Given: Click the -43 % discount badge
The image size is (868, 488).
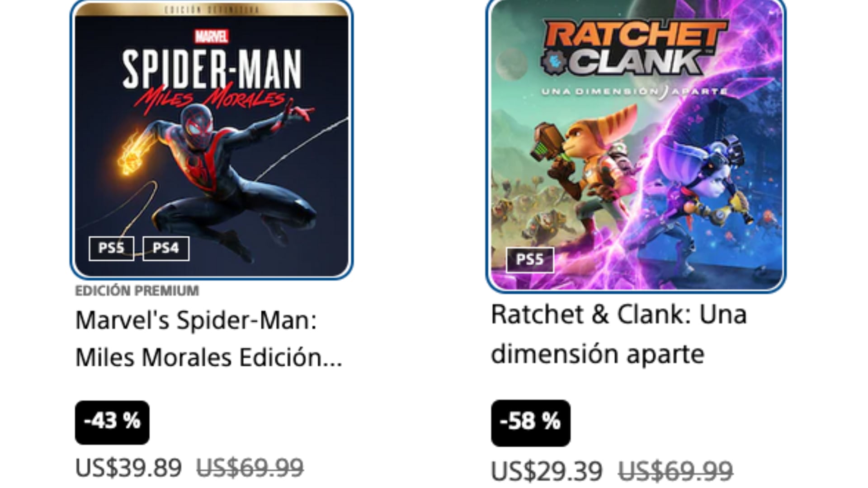Looking at the screenshot, I should pos(112,422).
